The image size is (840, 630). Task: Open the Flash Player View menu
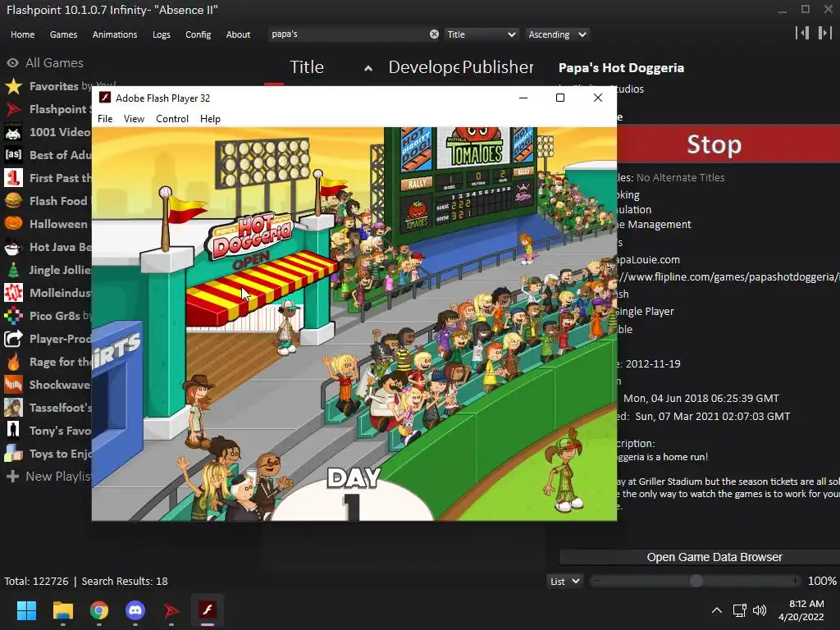click(x=134, y=118)
